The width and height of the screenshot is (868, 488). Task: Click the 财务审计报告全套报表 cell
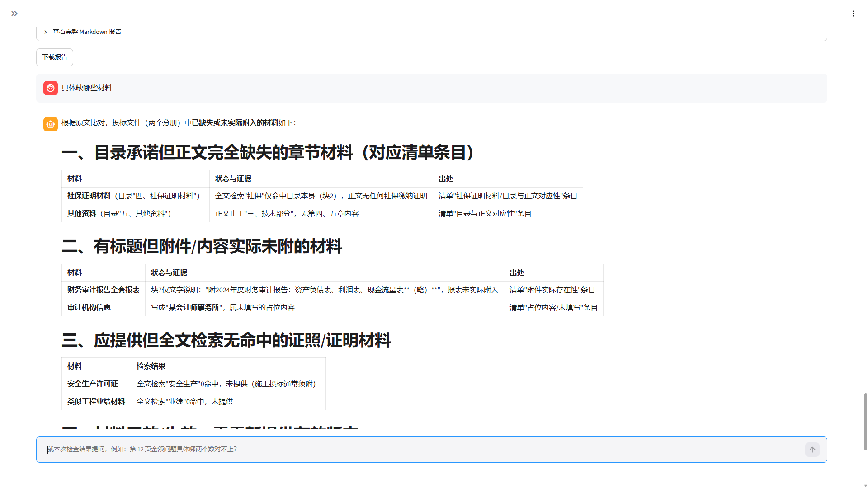point(104,290)
